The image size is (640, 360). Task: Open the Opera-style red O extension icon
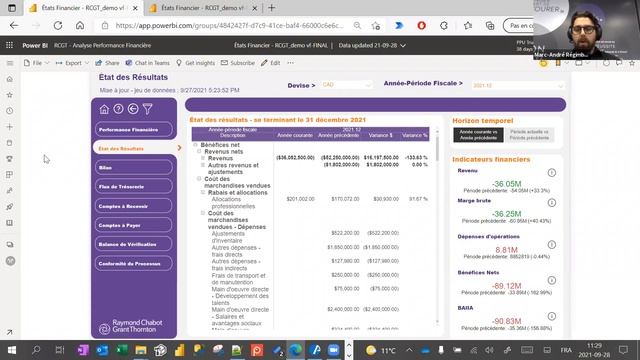tap(422, 26)
